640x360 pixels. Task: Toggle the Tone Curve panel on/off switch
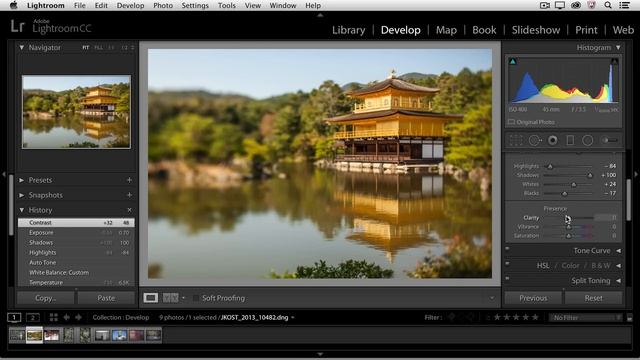tap(507, 248)
